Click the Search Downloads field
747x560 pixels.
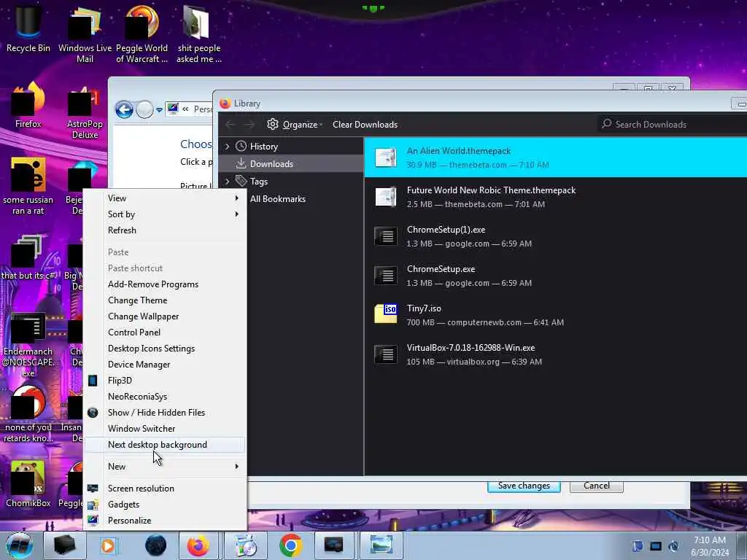pyautogui.click(x=671, y=124)
